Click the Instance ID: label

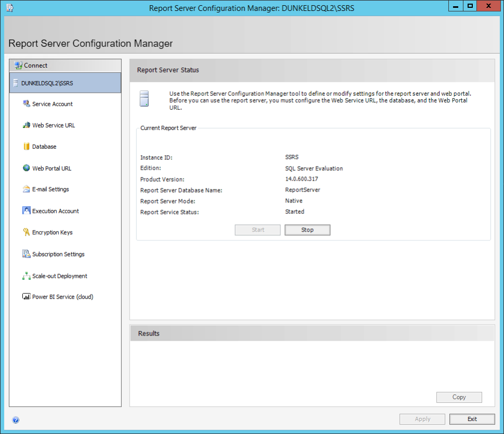pyautogui.click(x=156, y=158)
